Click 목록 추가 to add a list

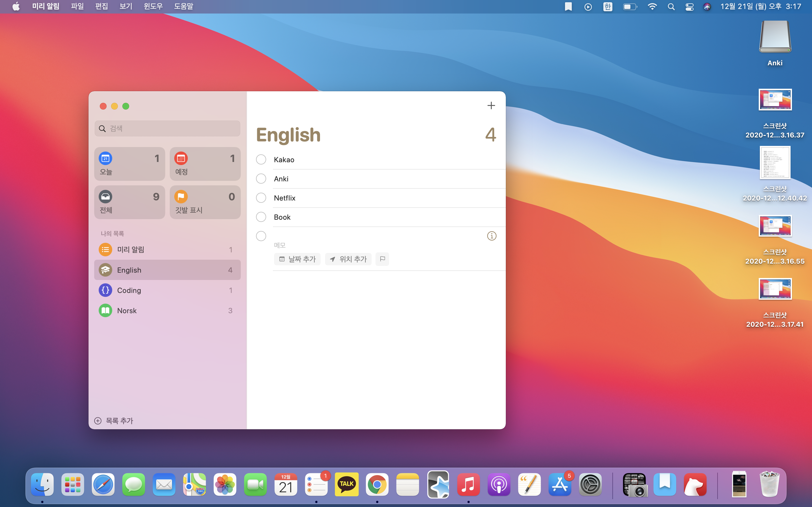pyautogui.click(x=114, y=421)
